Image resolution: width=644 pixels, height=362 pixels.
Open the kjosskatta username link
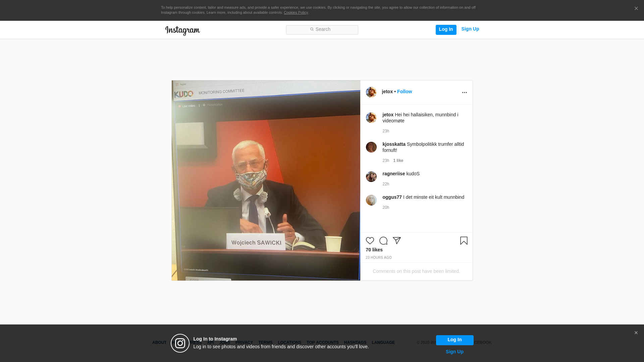[394, 144]
